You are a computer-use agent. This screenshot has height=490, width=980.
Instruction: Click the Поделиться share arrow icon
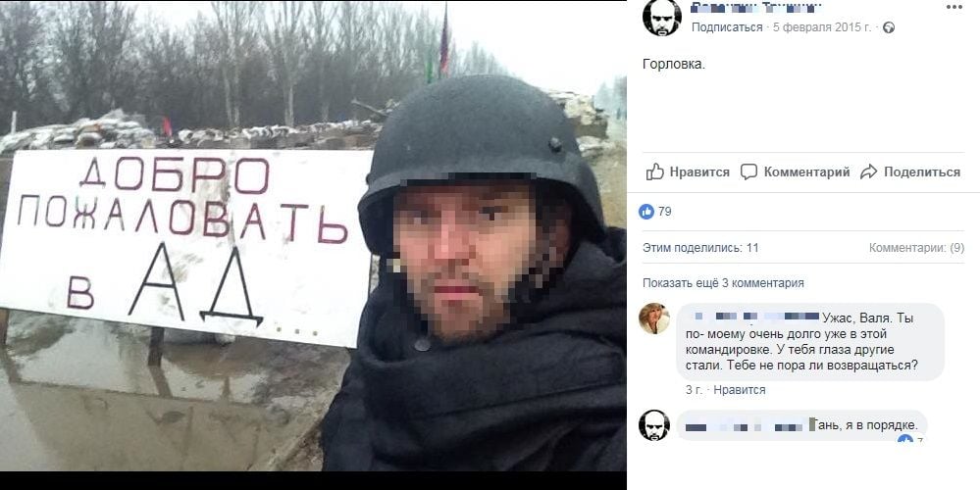pos(869,172)
